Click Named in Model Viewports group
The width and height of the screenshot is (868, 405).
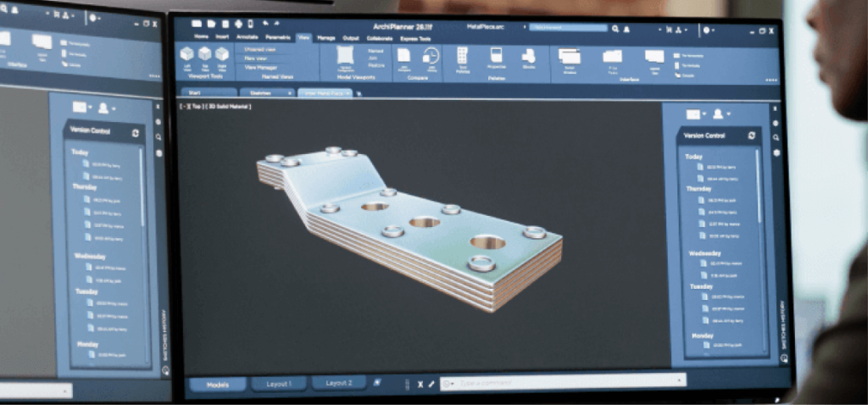tap(376, 50)
